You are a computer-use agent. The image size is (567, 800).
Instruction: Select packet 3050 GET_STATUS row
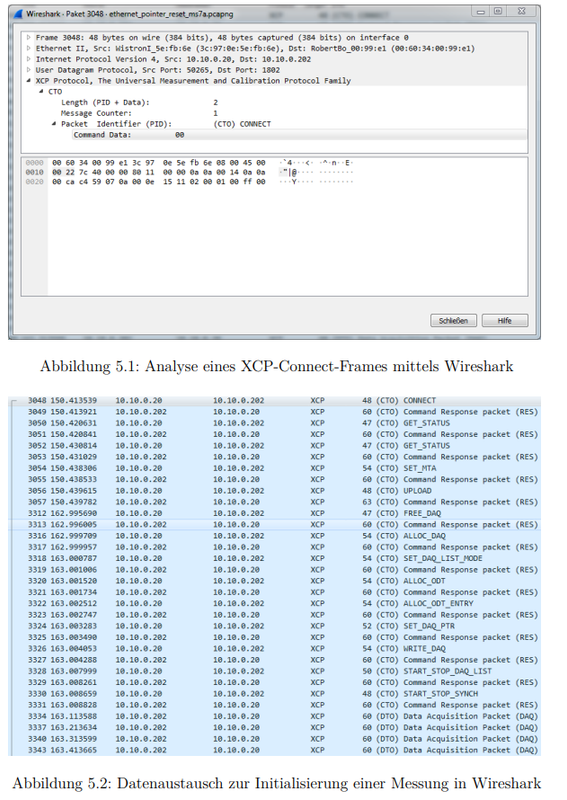(275, 423)
